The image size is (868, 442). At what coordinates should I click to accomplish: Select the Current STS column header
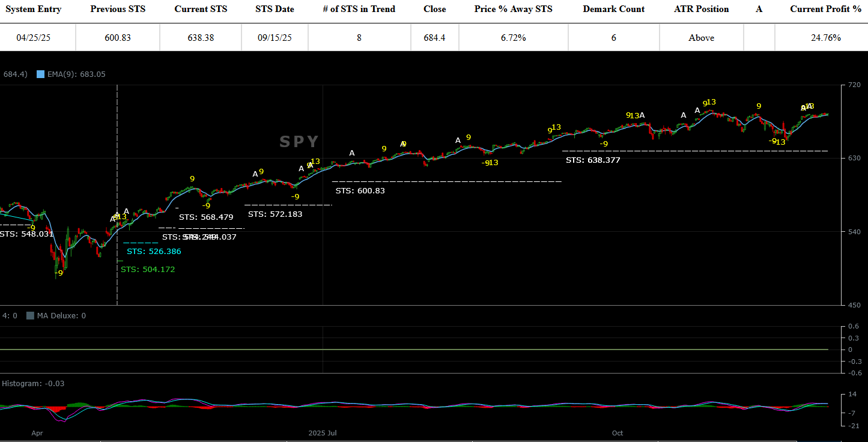[x=200, y=9]
